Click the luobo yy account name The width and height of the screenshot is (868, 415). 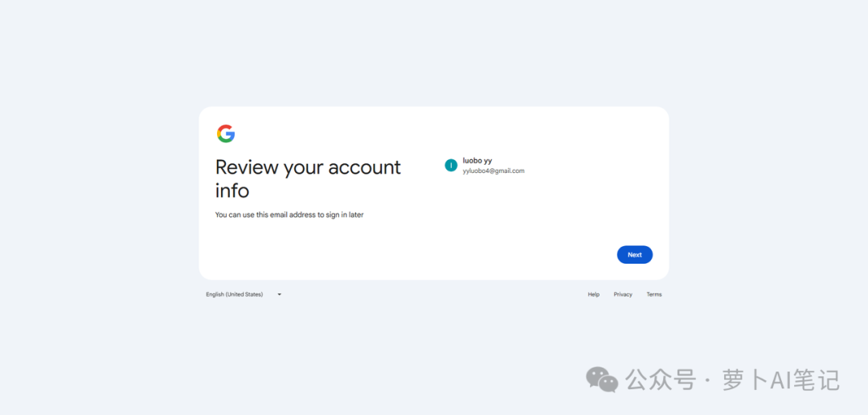[477, 161]
